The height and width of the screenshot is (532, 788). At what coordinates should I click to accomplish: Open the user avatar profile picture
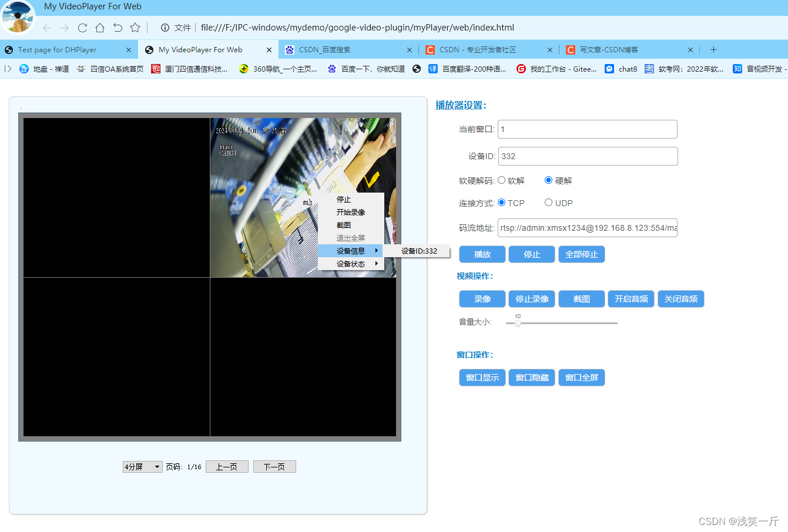click(x=18, y=17)
